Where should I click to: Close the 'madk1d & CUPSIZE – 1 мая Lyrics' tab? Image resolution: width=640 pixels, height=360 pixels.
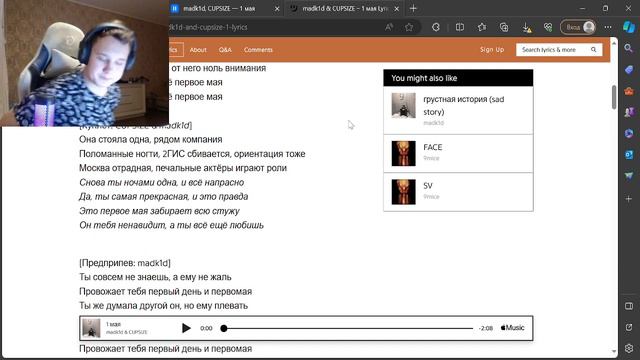[x=396, y=9]
